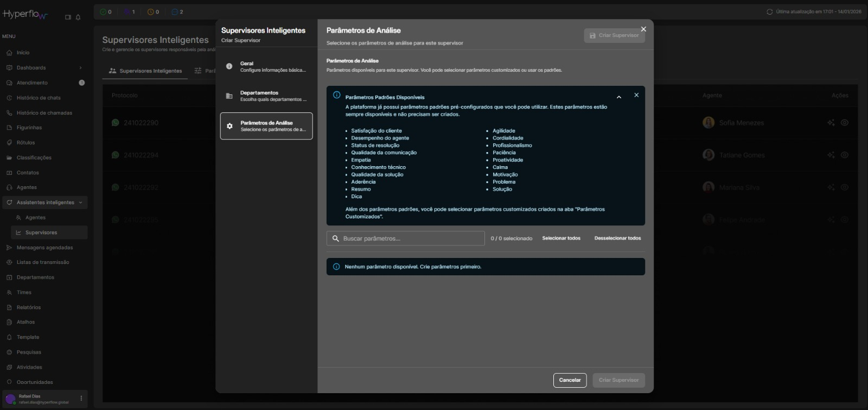This screenshot has height=410, width=868.
Task: Select the Parâmetros de Análise step
Action: 266,126
